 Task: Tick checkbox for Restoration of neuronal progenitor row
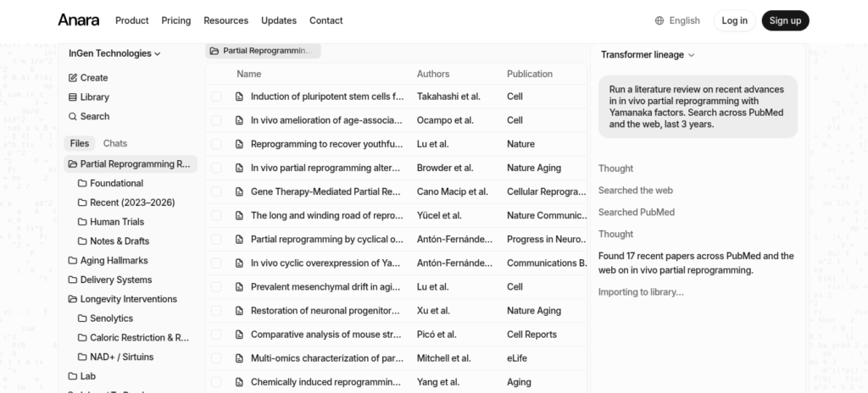tap(216, 311)
